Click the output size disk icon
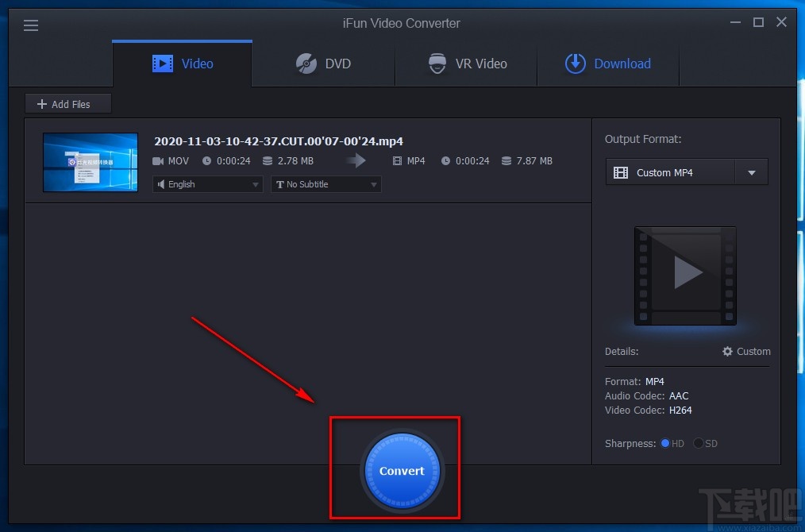The height and width of the screenshot is (532, 805). 506,160
